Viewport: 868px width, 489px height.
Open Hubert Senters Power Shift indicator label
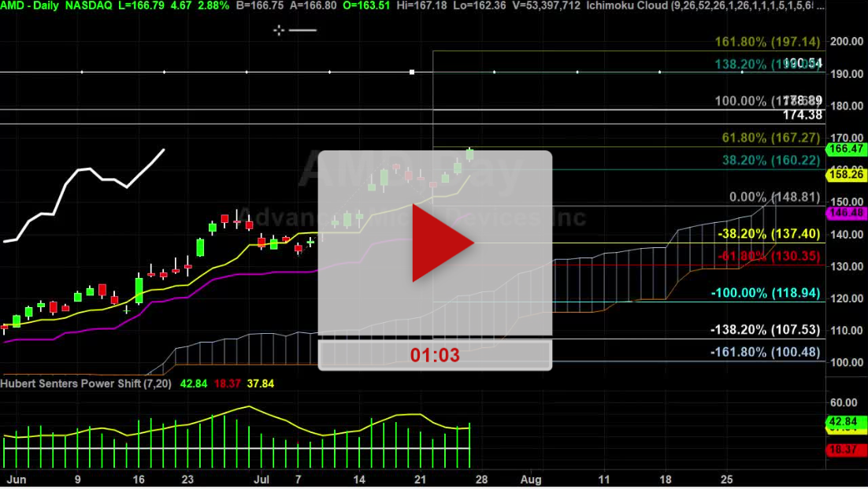point(82,383)
